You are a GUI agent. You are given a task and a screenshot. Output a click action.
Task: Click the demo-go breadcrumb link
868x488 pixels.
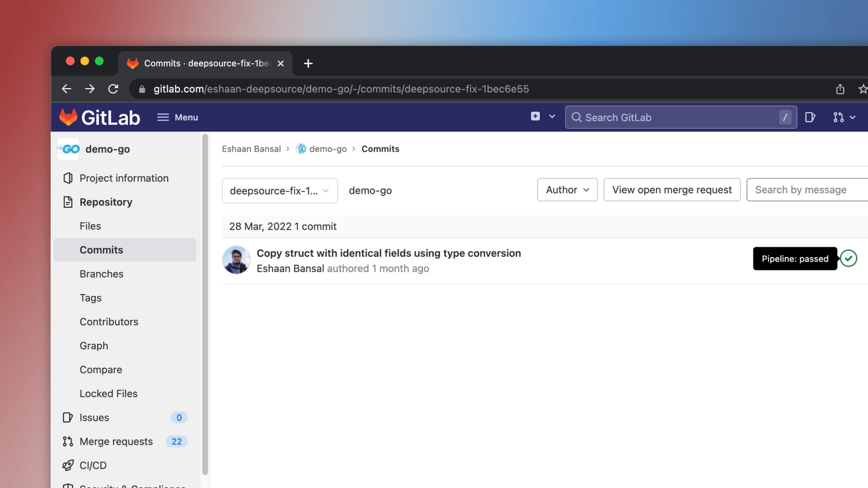coord(328,149)
